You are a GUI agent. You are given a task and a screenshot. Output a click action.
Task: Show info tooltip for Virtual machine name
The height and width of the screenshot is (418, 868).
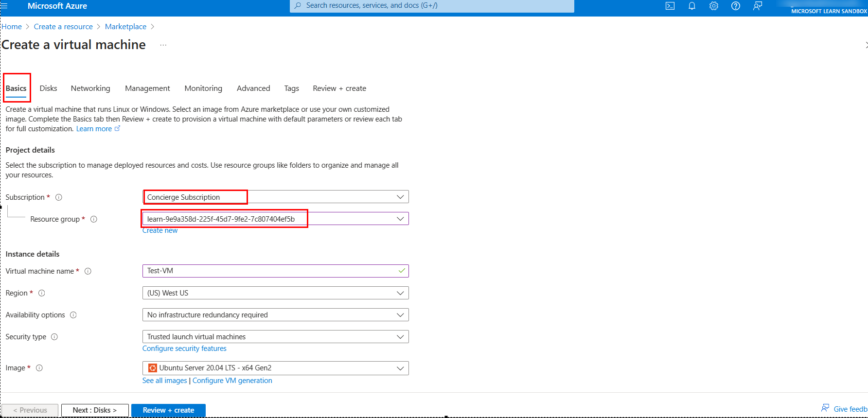point(88,271)
